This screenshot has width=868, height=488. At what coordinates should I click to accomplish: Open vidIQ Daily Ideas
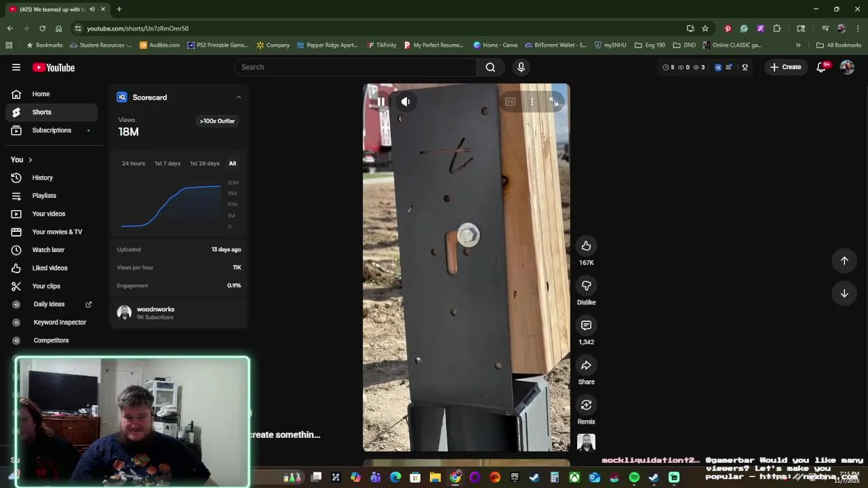tap(52, 304)
